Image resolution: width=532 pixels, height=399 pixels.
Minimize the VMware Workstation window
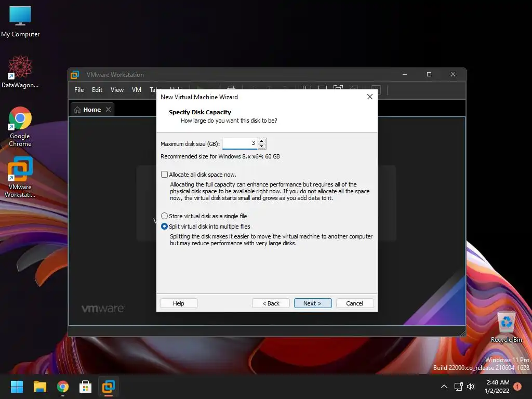tap(404, 74)
